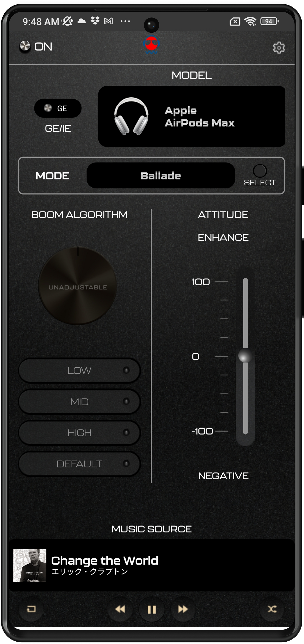This screenshot has height=644, width=304.
Task: Click the repeat icon in player bar
Action: click(31, 609)
